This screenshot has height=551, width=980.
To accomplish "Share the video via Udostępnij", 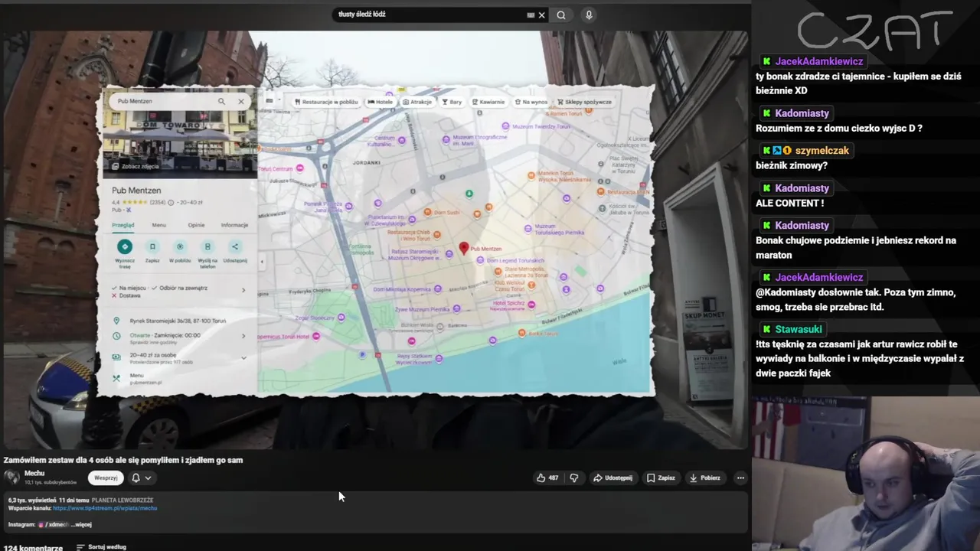I will pyautogui.click(x=612, y=478).
